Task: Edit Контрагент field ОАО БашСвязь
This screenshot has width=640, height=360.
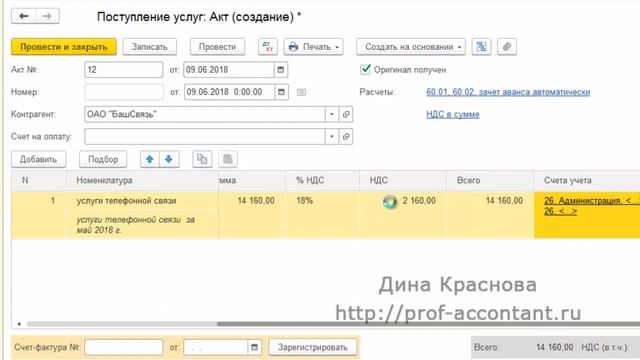Action: (204, 114)
